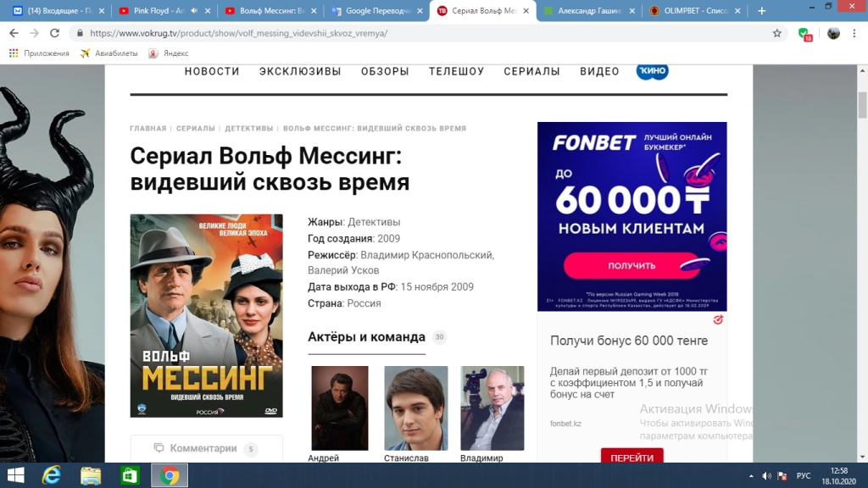868x488 pixels.
Task: Switch to the Google Переводчик tab
Action: pos(377,10)
